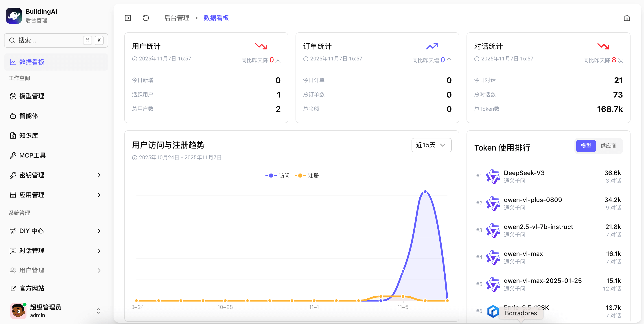Click the sidebar collapse panel icon
644x324 pixels.
(x=128, y=18)
